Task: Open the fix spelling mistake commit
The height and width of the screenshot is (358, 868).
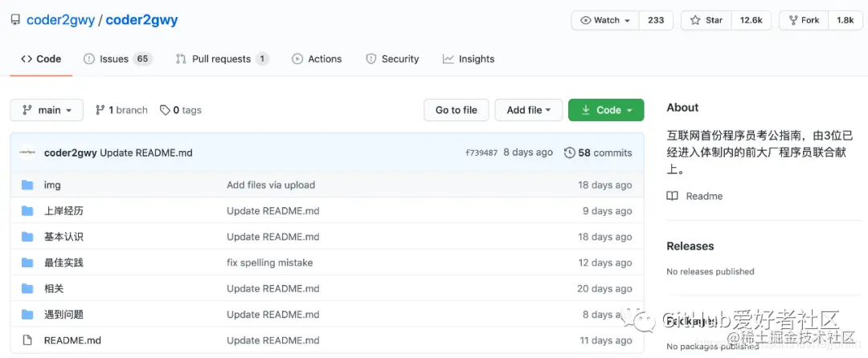Action: coord(269,263)
